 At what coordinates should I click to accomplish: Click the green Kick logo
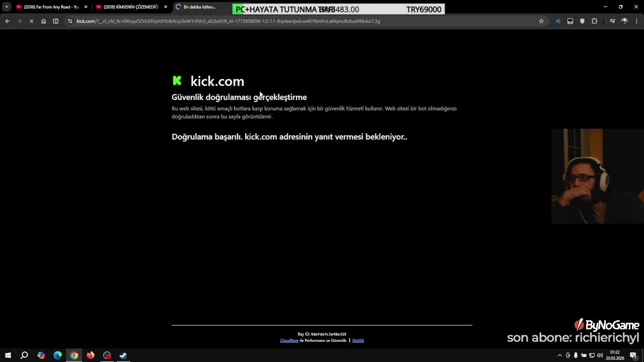(x=177, y=80)
